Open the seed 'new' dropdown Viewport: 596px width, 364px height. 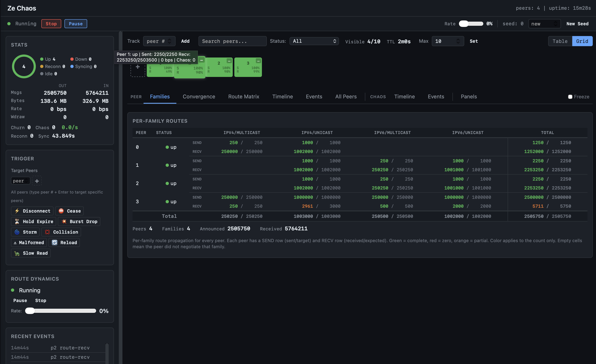544,24
